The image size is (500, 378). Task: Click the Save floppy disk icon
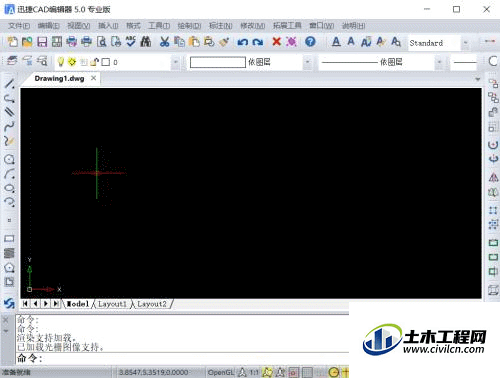(42, 42)
